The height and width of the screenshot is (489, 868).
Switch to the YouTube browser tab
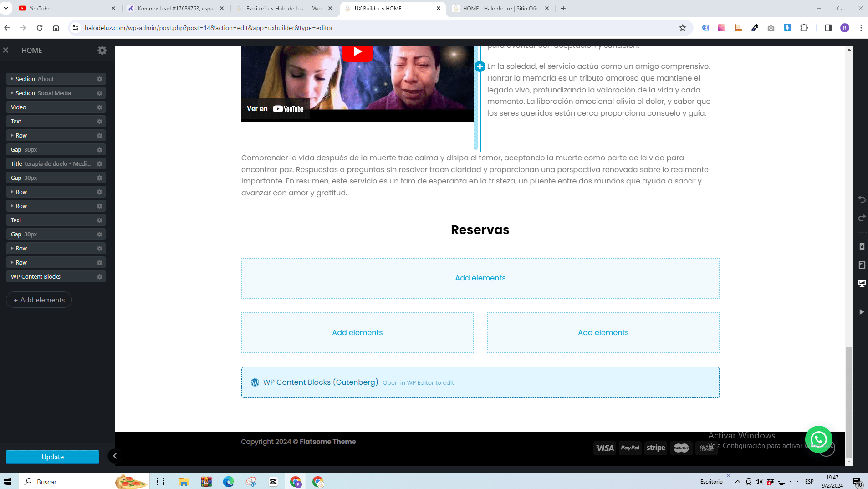pos(66,8)
